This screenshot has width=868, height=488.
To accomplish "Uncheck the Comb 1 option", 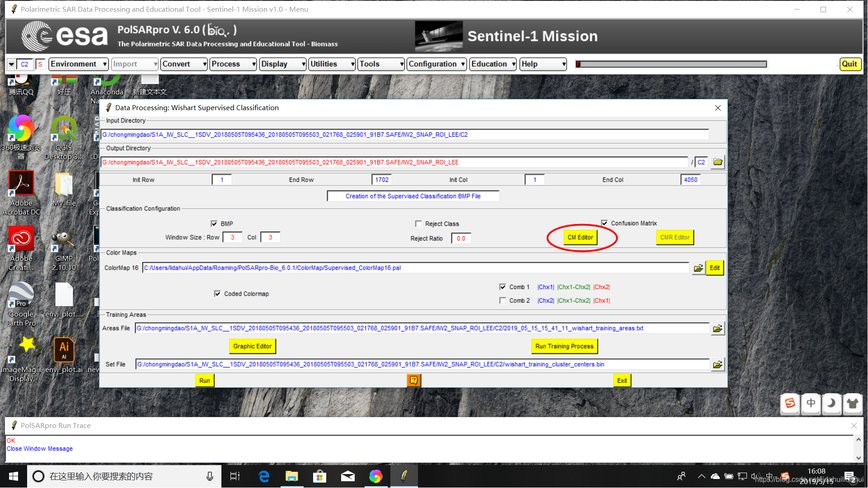I will coord(502,287).
